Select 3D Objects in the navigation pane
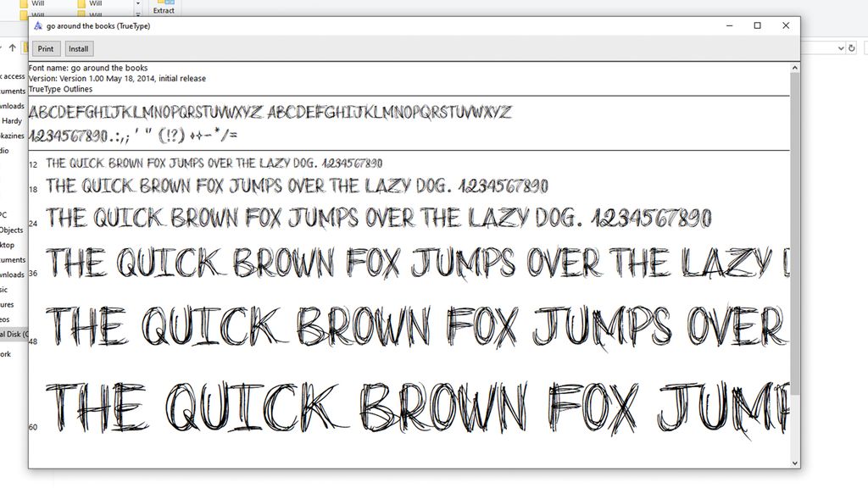The height and width of the screenshot is (488, 868). tap(10, 230)
